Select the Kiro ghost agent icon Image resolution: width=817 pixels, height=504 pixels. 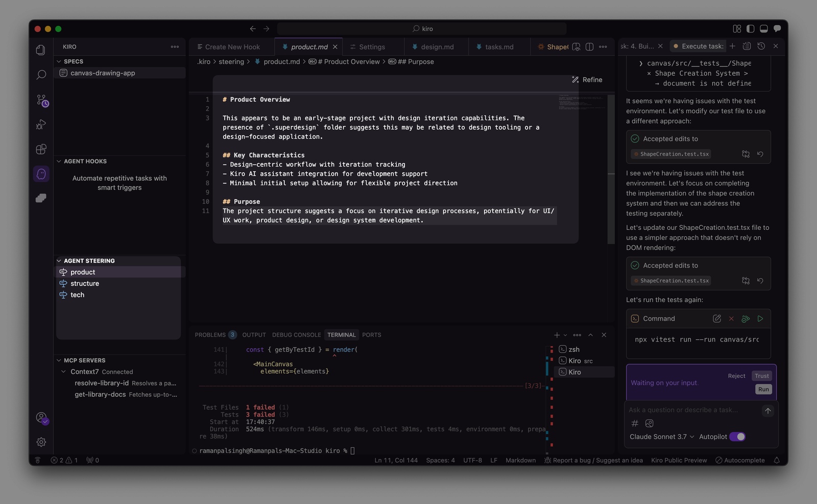click(x=41, y=174)
